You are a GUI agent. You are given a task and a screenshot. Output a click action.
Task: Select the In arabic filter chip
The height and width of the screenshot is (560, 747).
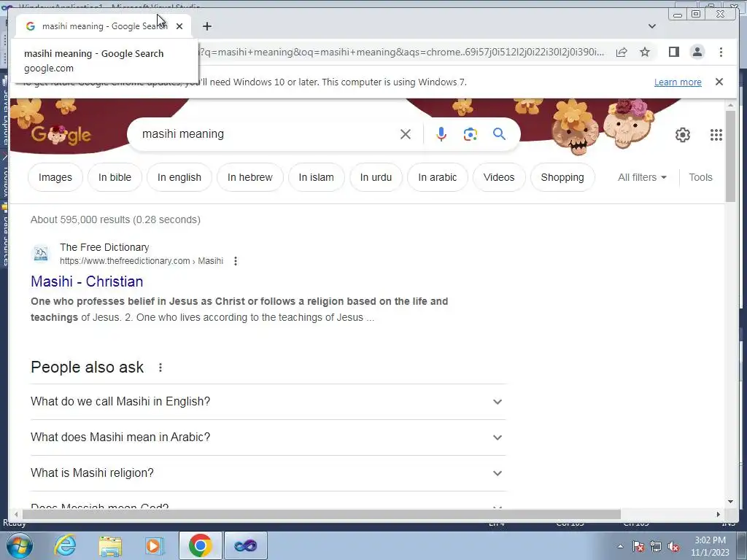[x=438, y=177]
